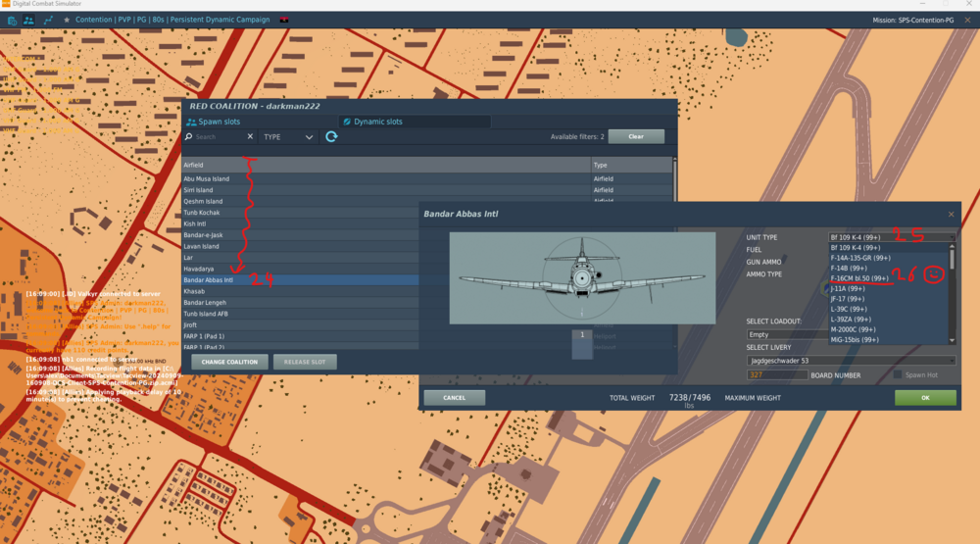Confirm with the green OK button

pos(924,398)
